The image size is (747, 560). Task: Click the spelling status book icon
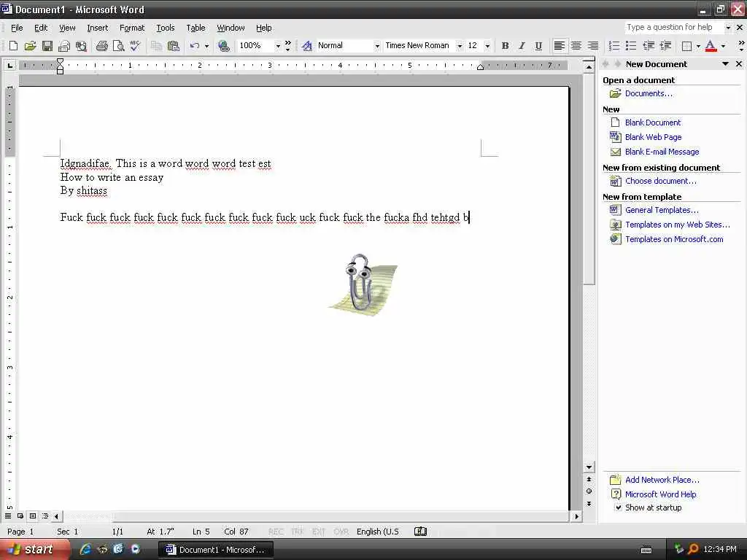pyautogui.click(x=420, y=532)
